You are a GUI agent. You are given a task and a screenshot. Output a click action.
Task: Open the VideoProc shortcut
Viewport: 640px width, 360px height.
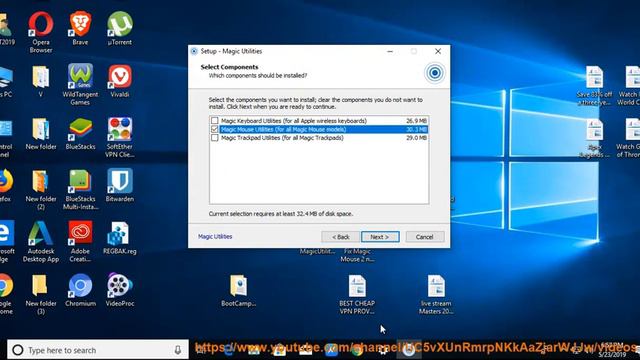click(120, 290)
